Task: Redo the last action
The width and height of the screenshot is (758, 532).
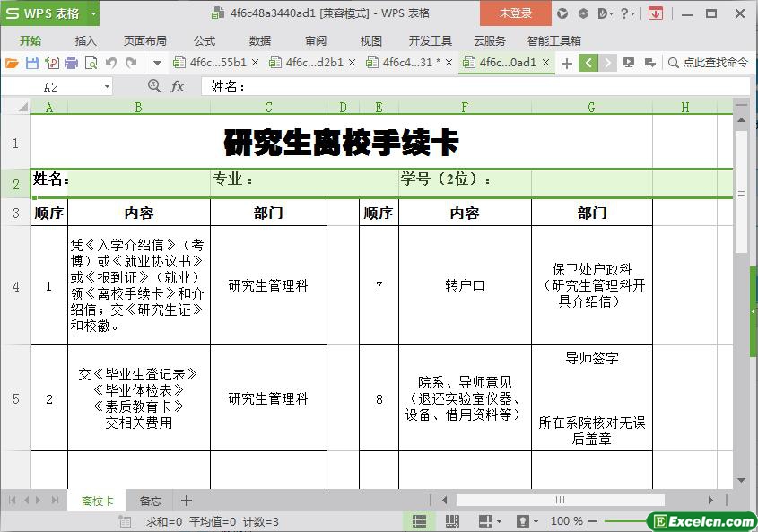Action: pyautogui.click(x=131, y=63)
